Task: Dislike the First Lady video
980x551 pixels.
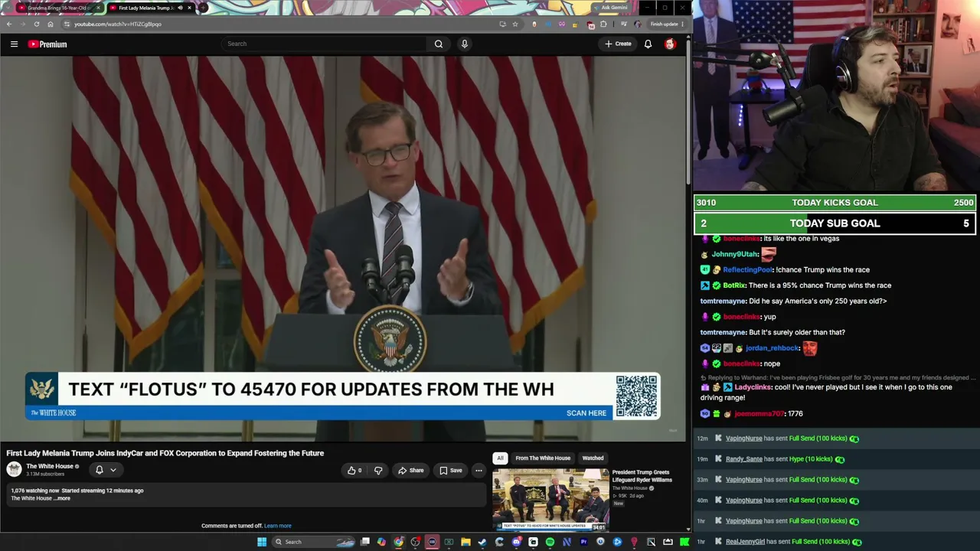Action: tap(378, 471)
